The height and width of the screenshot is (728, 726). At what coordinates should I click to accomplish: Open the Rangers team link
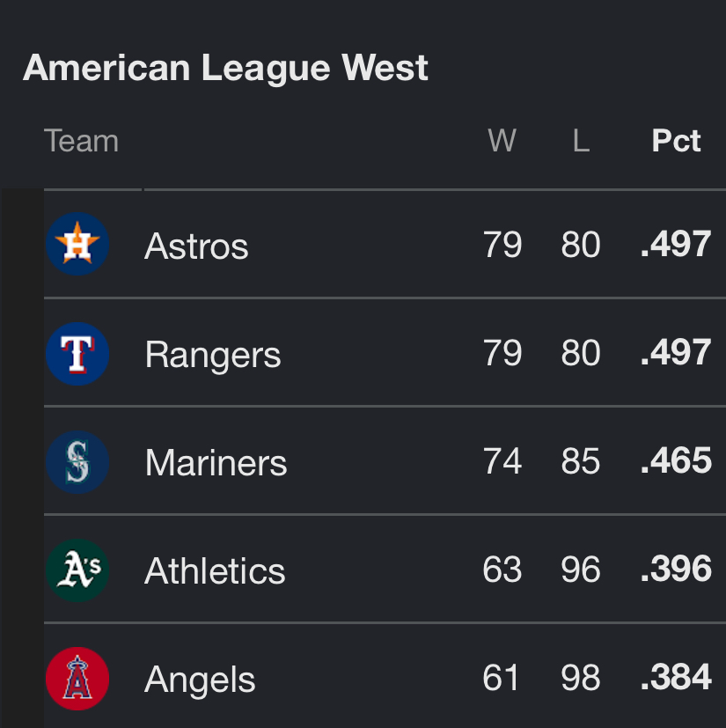[213, 355]
